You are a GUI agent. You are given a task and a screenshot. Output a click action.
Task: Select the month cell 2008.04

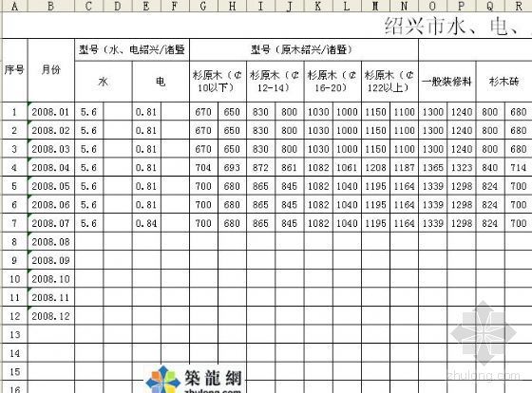(51, 167)
